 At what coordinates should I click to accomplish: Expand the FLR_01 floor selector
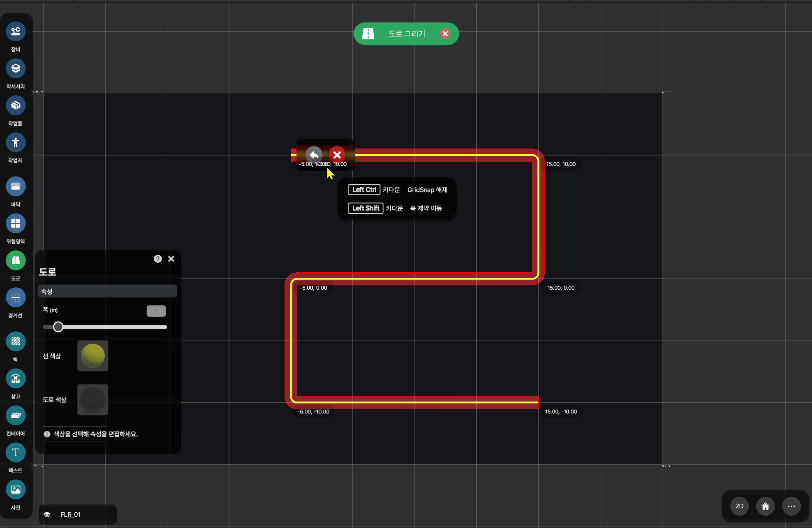click(77, 515)
